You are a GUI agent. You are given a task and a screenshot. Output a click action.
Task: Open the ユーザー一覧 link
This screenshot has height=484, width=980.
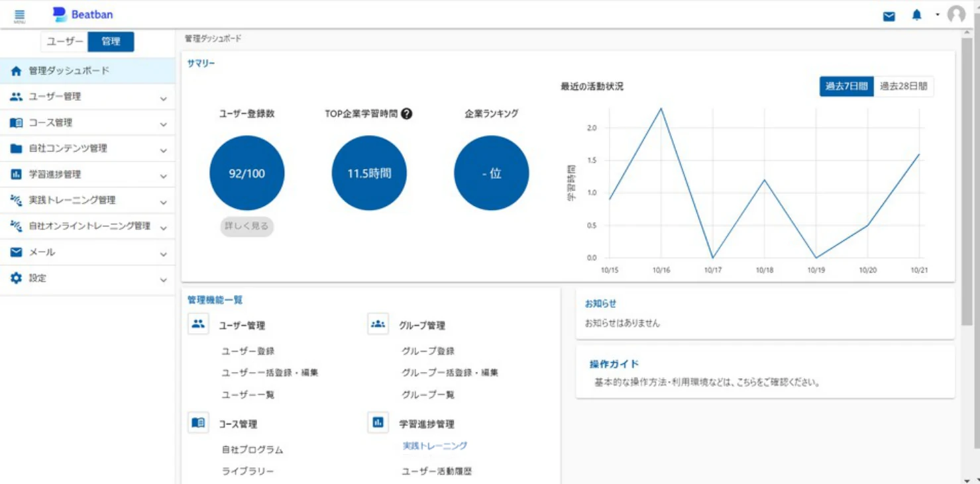pyautogui.click(x=248, y=395)
